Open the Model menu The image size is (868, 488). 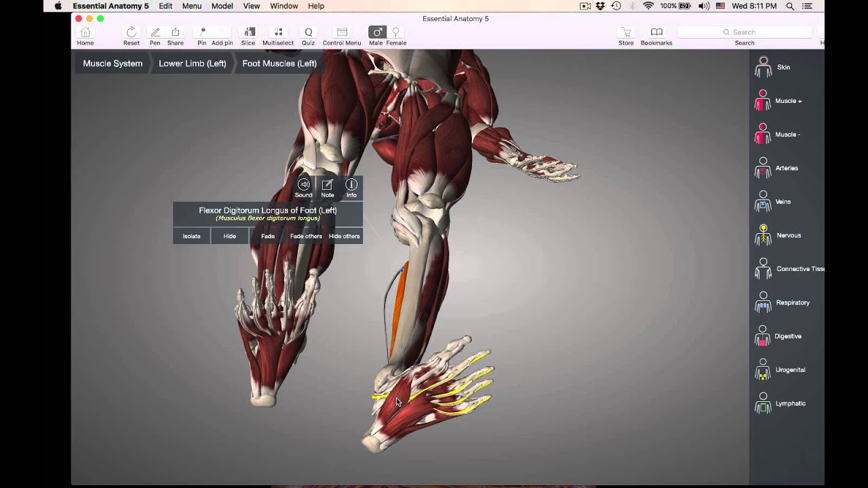tap(222, 6)
